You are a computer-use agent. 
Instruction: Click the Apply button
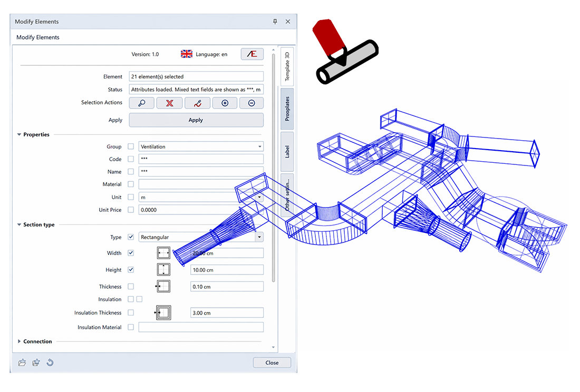point(196,120)
